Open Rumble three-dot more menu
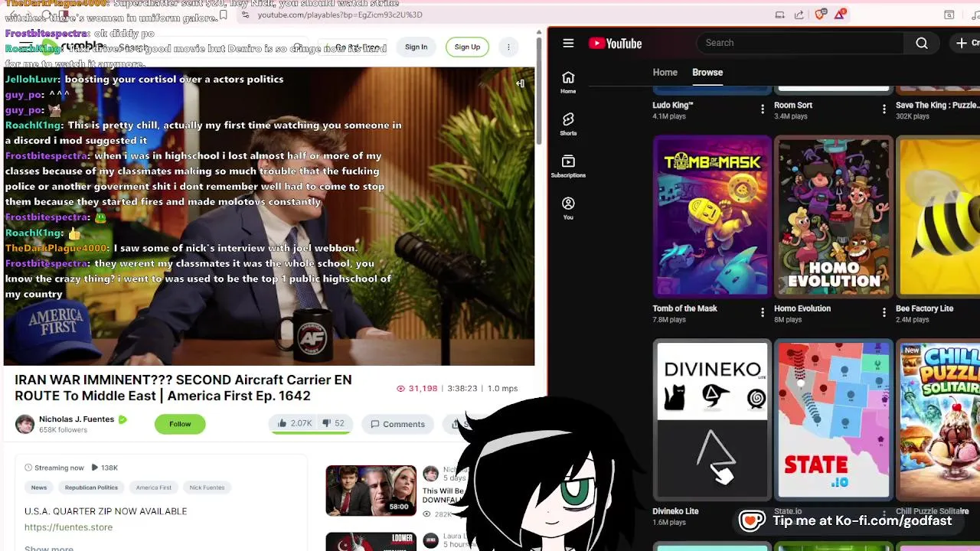 point(508,47)
